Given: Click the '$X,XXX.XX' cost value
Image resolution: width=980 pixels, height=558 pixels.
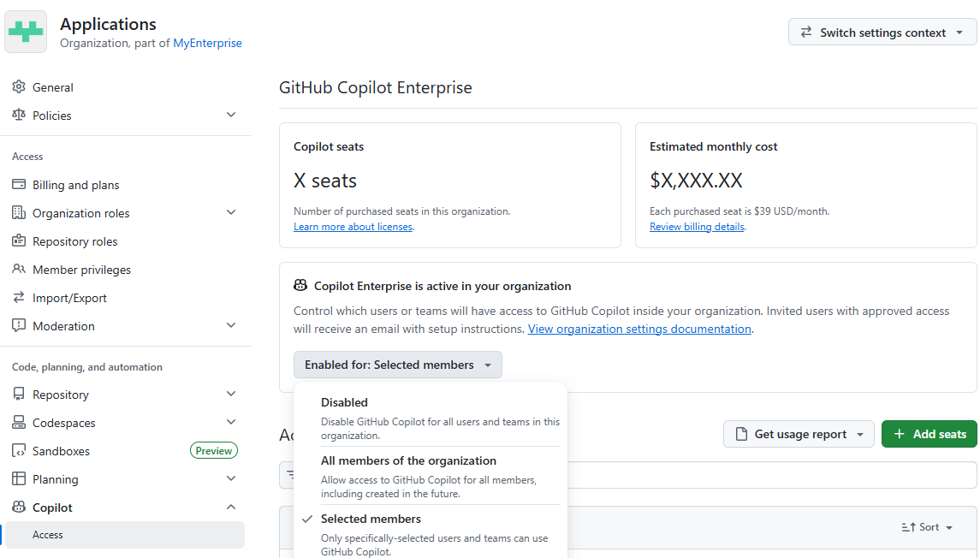Looking at the screenshot, I should (x=696, y=181).
